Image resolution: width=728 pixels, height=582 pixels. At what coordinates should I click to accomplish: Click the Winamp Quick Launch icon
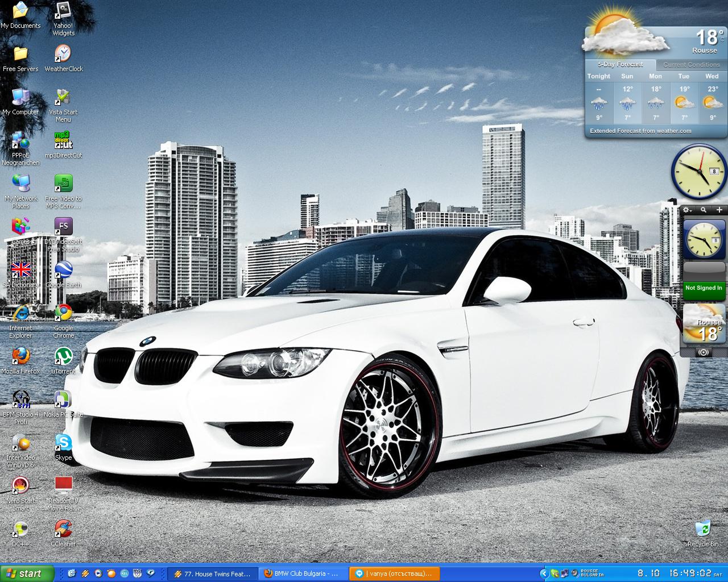coord(85,574)
